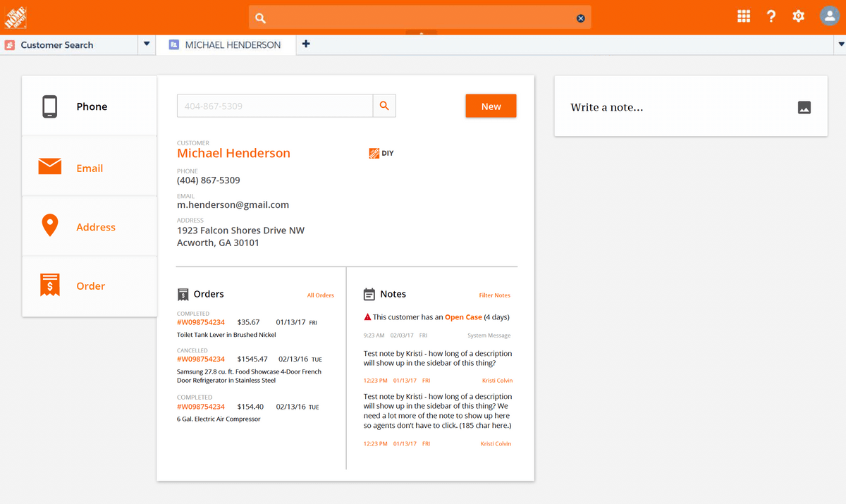The width and height of the screenshot is (846, 504).
Task: Open the settings gear icon
Action: tap(799, 16)
